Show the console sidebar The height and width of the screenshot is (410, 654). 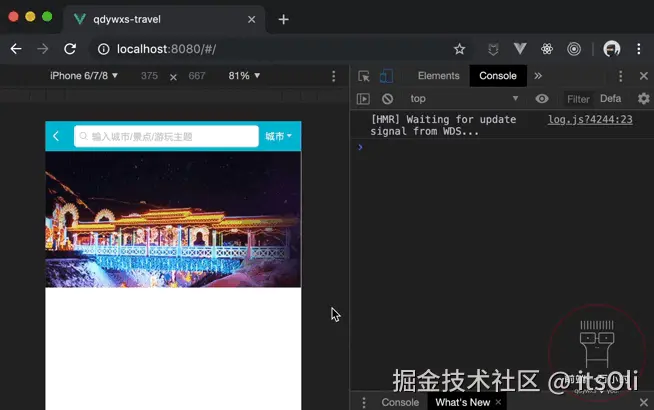click(363, 99)
